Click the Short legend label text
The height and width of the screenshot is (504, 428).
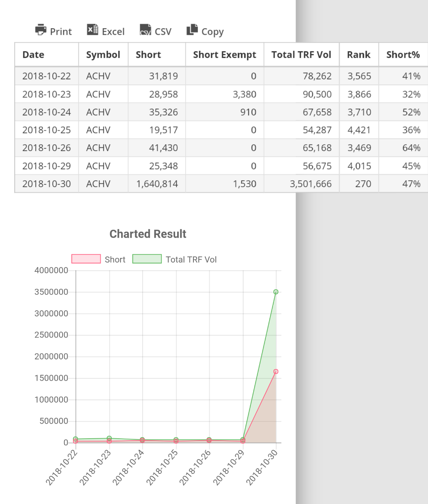pyautogui.click(x=115, y=260)
